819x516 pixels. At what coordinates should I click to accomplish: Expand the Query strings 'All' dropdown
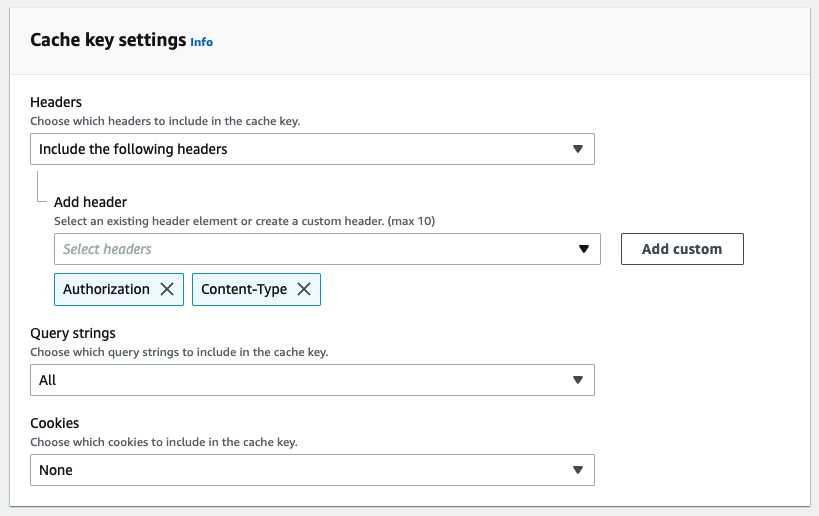pyautogui.click(x=300, y=380)
